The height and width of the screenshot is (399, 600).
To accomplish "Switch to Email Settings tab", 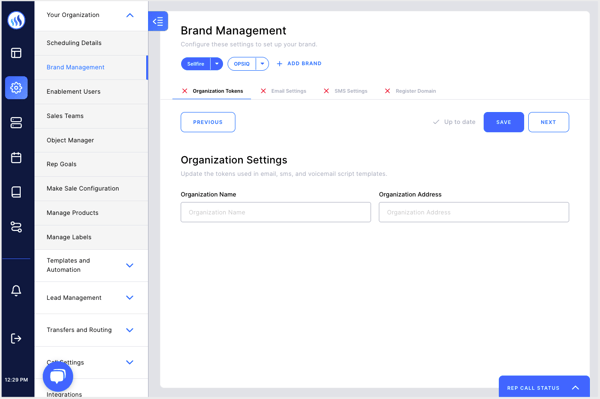I will (283, 91).
